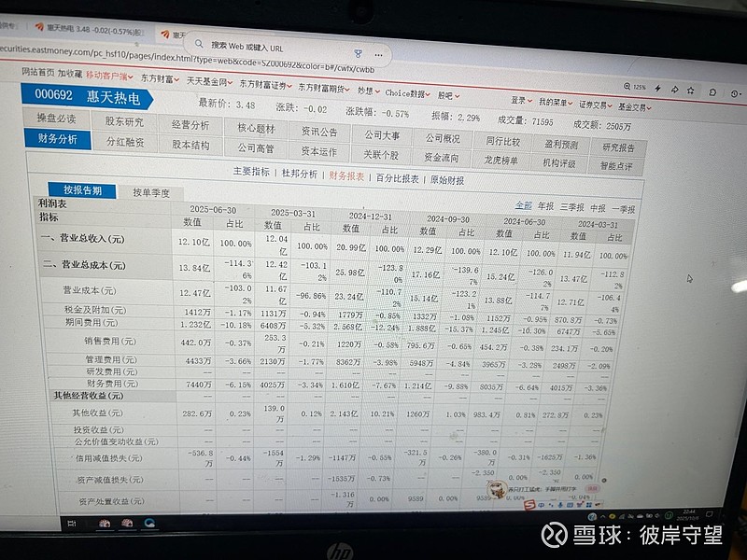
Task: Click the filter icon in the search popup
Action: click(x=358, y=53)
